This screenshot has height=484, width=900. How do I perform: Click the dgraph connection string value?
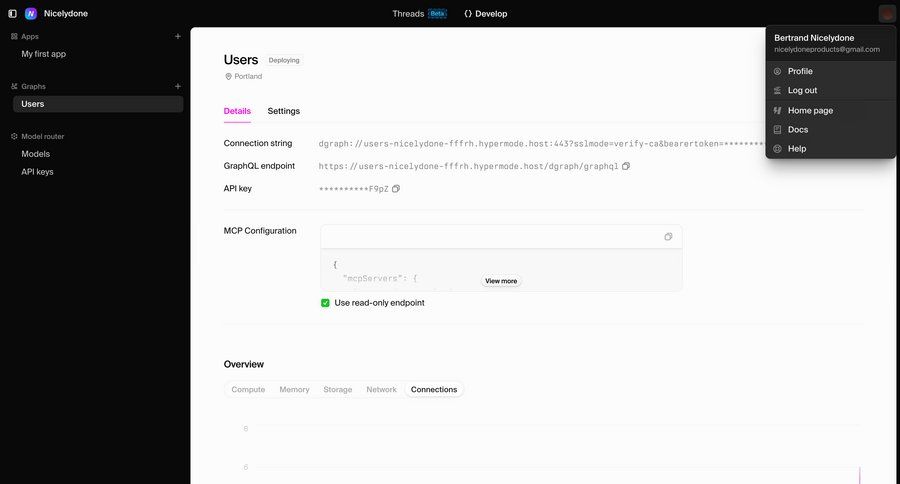click(x=542, y=144)
